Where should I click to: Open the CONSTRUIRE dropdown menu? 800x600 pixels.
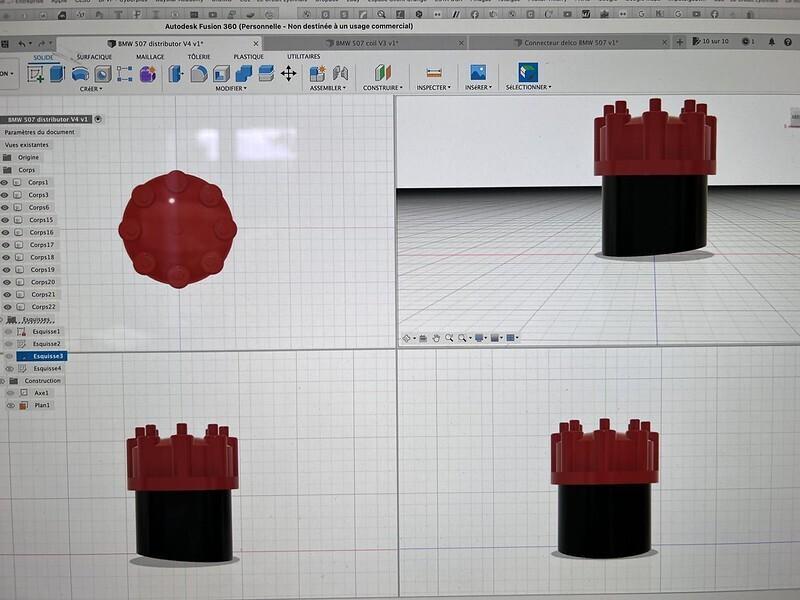pos(383,88)
